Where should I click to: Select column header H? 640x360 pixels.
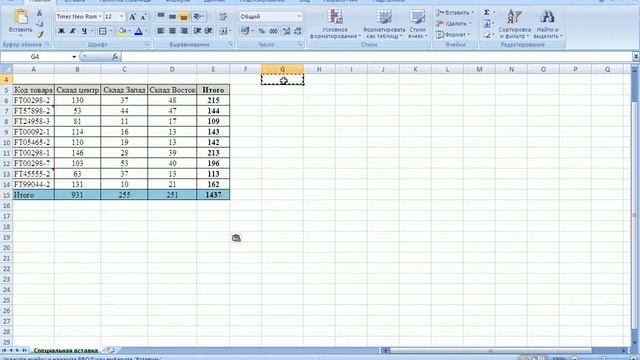point(319,69)
